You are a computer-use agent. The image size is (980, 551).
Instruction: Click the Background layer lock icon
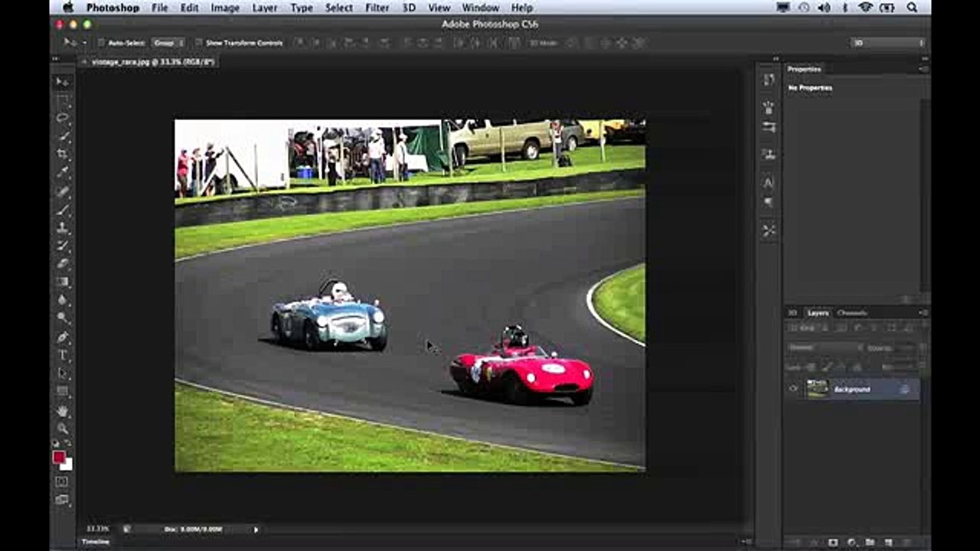pyautogui.click(x=905, y=390)
